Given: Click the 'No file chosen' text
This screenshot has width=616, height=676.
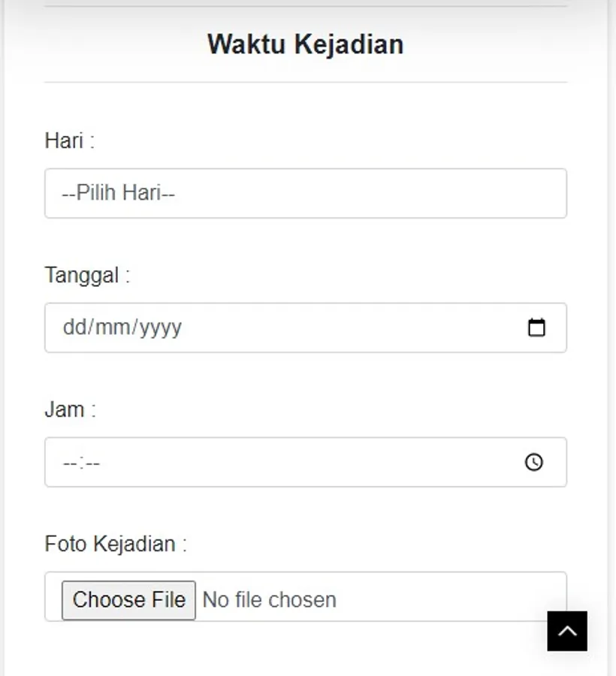Looking at the screenshot, I should pos(270,599).
